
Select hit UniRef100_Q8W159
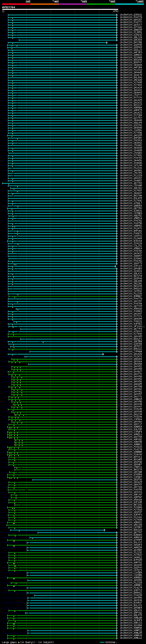(x=131, y=30)
